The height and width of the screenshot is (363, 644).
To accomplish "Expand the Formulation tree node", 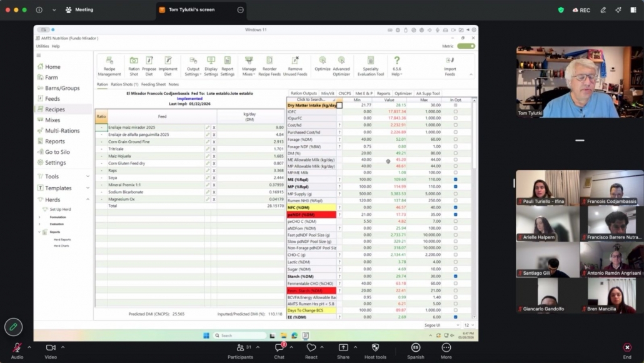I will [39, 217].
